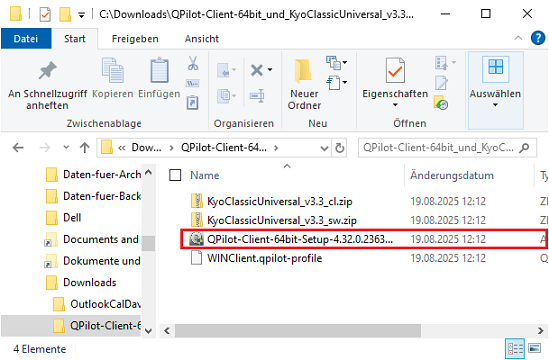Create a new folder with Neuer Ordner
549x360 pixels.
click(x=304, y=84)
